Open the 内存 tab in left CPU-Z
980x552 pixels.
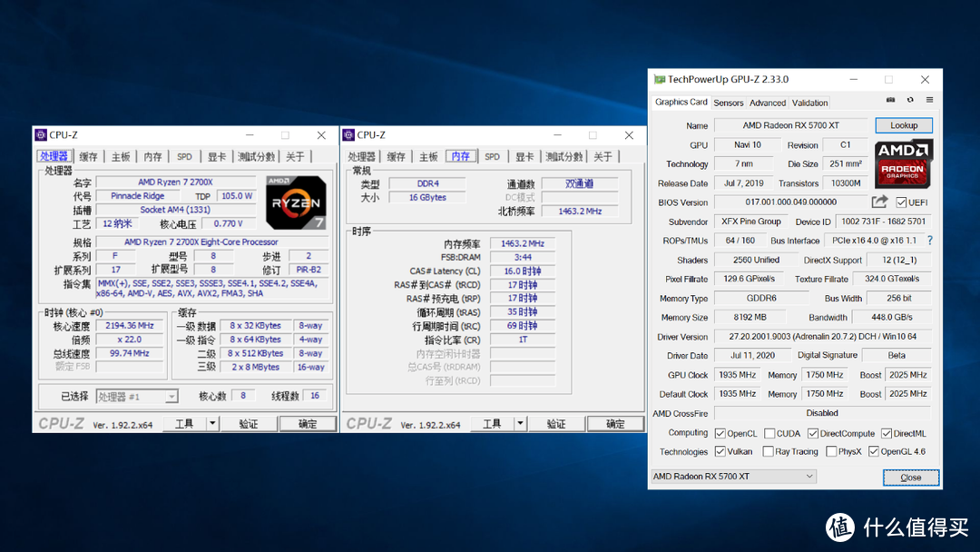[152, 156]
